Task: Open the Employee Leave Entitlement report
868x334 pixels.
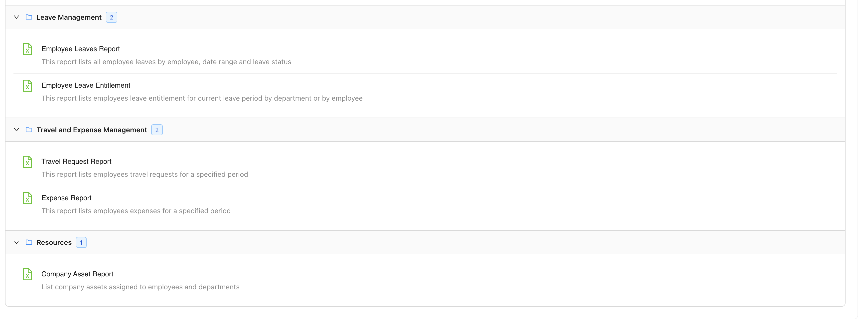Action: pyautogui.click(x=86, y=85)
